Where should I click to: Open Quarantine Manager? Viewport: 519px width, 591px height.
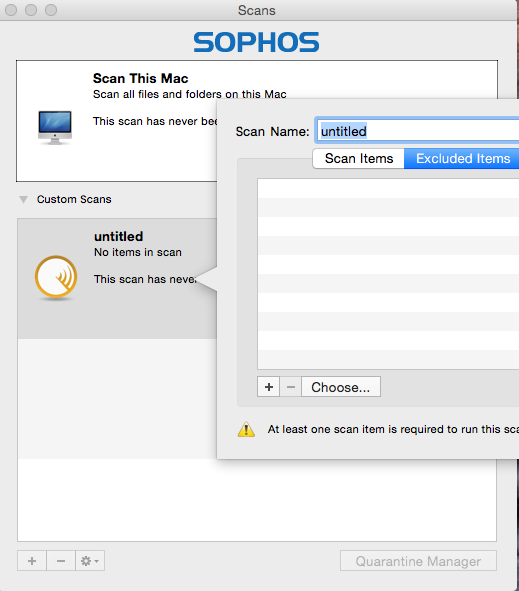pyautogui.click(x=418, y=561)
